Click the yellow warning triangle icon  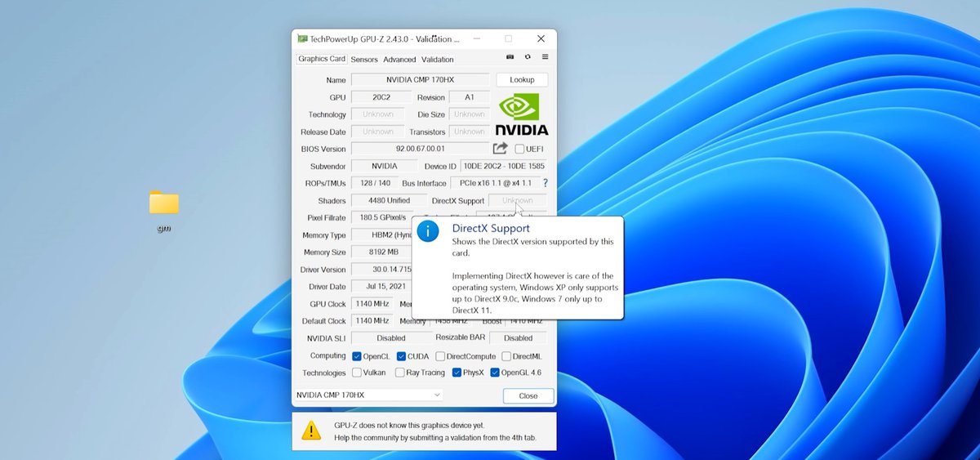click(311, 431)
